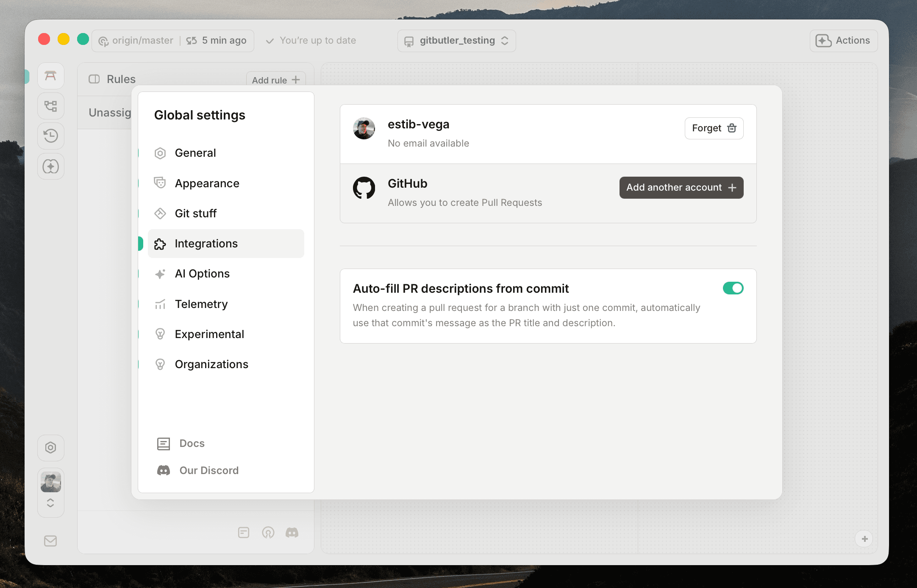Add another GitHub account
Image resolution: width=917 pixels, height=588 pixels.
pos(681,188)
